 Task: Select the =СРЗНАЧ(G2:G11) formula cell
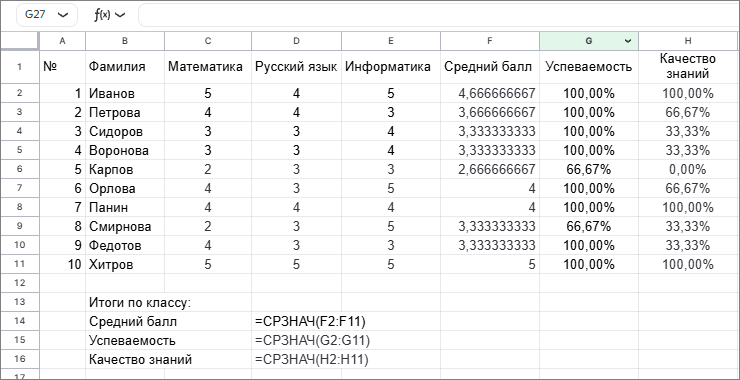coord(296,340)
